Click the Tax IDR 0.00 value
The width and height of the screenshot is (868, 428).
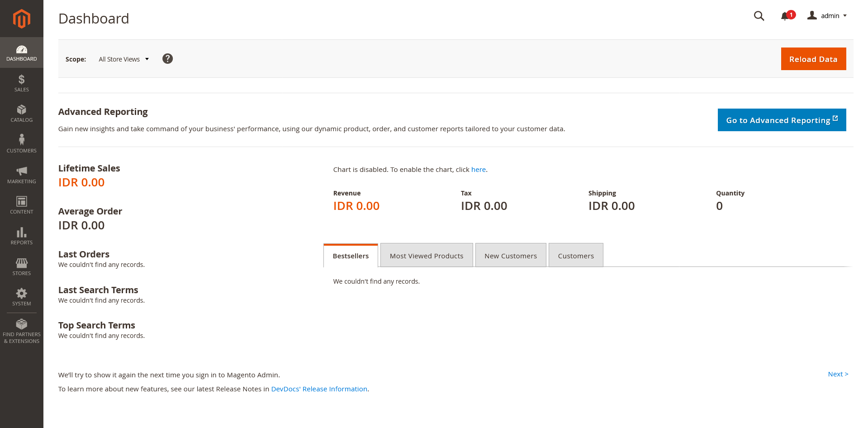click(x=484, y=206)
